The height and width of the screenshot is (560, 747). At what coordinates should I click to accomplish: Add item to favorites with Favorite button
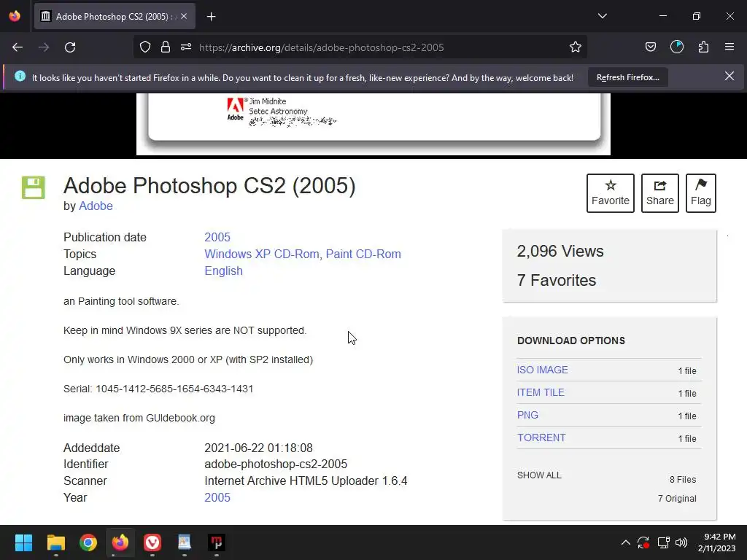[x=611, y=193]
